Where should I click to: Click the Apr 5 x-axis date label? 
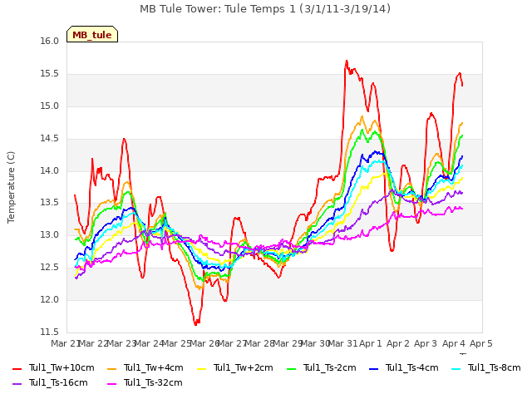[481, 343]
